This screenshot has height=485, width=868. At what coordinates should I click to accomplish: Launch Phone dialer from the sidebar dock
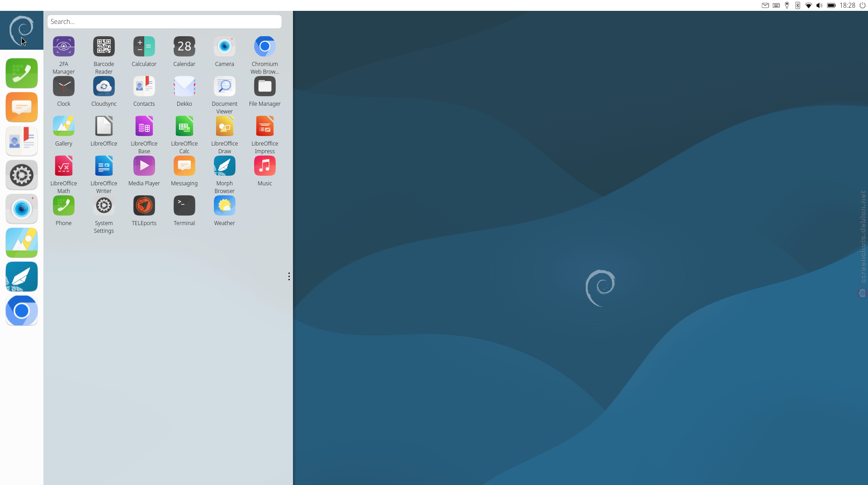[x=22, y=73]
